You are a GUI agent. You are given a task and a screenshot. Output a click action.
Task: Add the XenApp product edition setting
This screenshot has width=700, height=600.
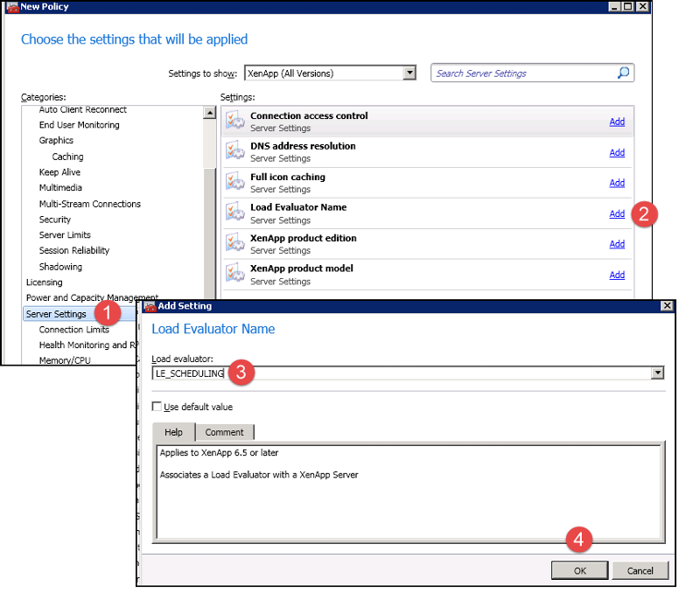(617, 244)
